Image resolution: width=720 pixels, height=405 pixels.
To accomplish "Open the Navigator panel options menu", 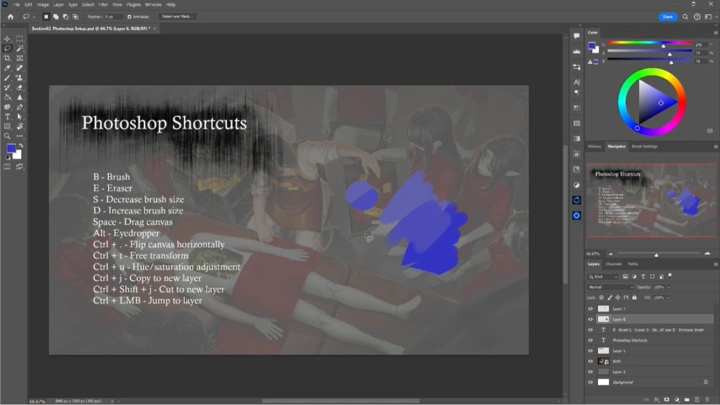I will [715, 146].
